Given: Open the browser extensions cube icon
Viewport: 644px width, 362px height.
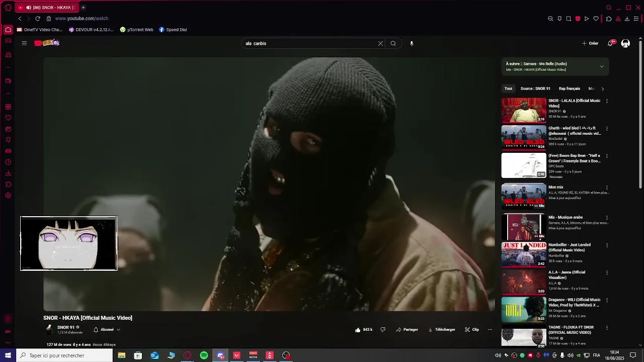Looking at the screenshot, I should point(609,19).
